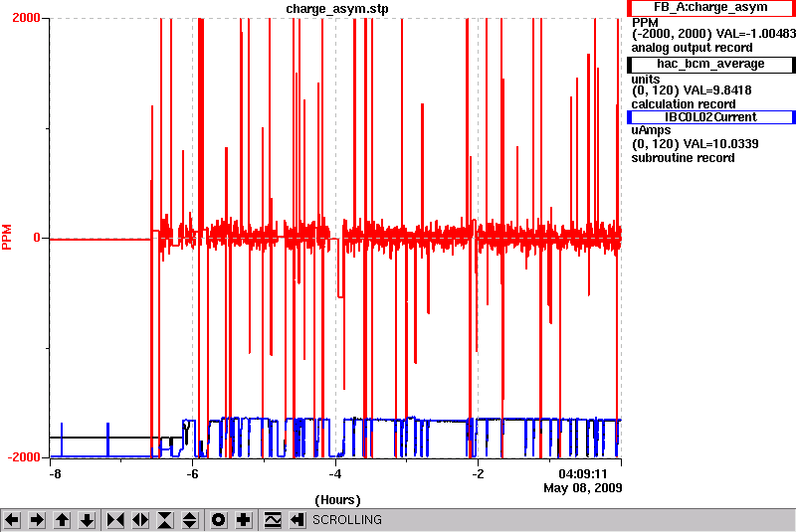Click the -8 hours x-axis tick label
The width and height of the screenshot is (796, 532).
tap(55, 474)
